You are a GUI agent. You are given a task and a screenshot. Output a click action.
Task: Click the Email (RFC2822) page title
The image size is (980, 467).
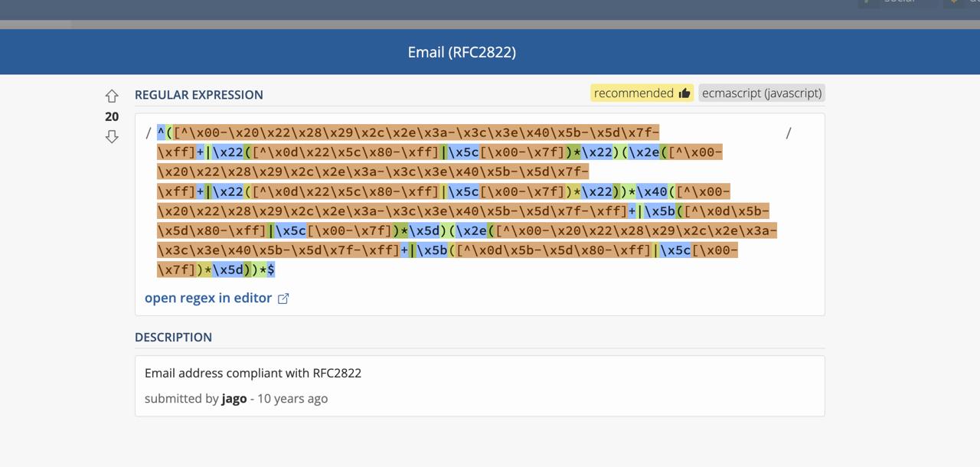[x=462, y=52]
